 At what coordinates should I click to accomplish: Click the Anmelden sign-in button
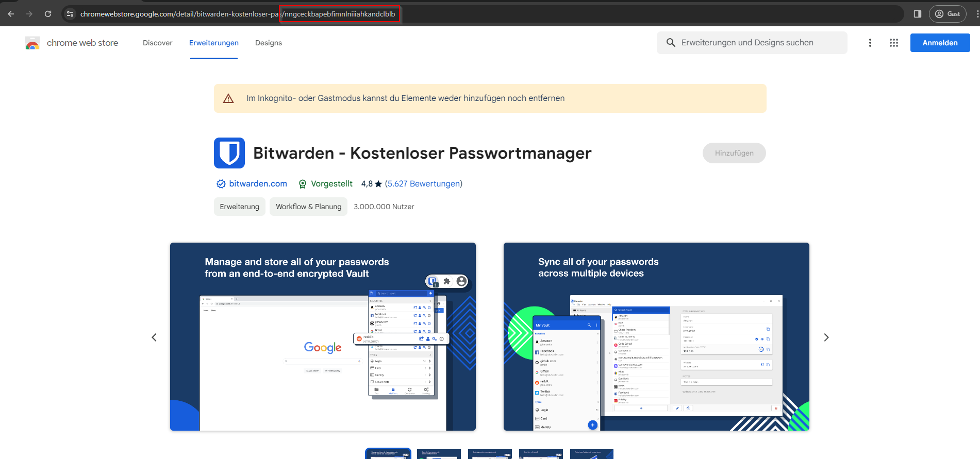[x=940, y=43]
